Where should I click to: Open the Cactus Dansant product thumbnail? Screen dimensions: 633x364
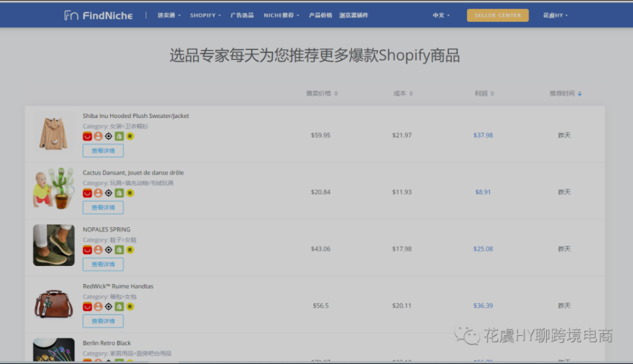click(53, 189)
